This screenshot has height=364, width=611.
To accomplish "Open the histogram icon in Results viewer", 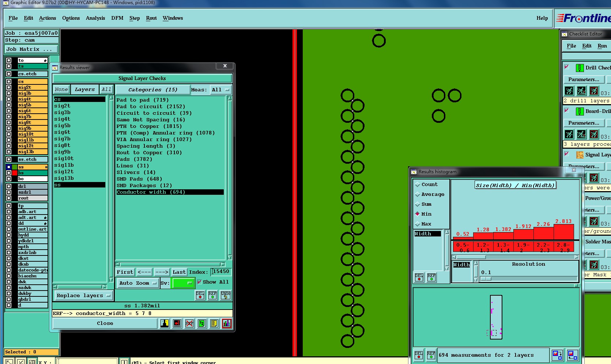I will click(x=227, y=323).
